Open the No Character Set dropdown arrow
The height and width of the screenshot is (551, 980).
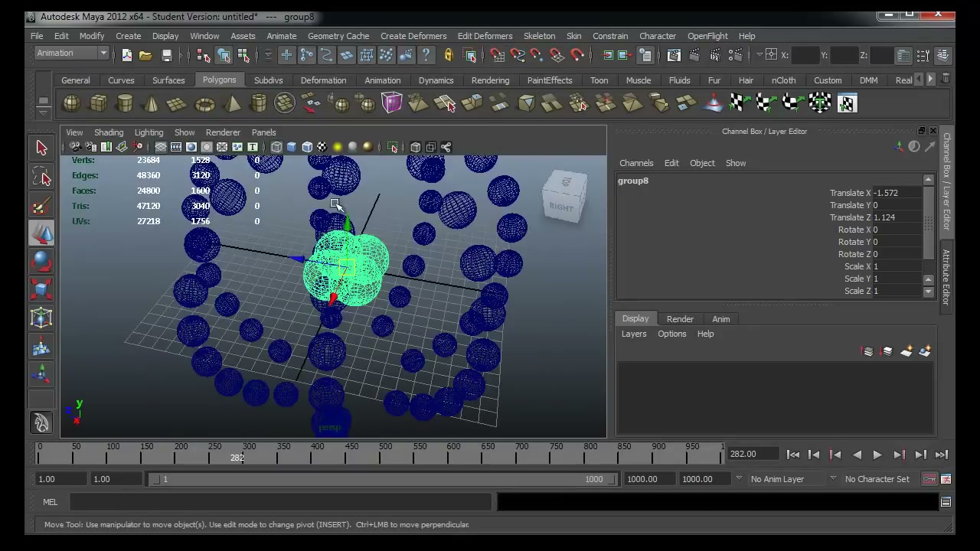coord(835,479)
